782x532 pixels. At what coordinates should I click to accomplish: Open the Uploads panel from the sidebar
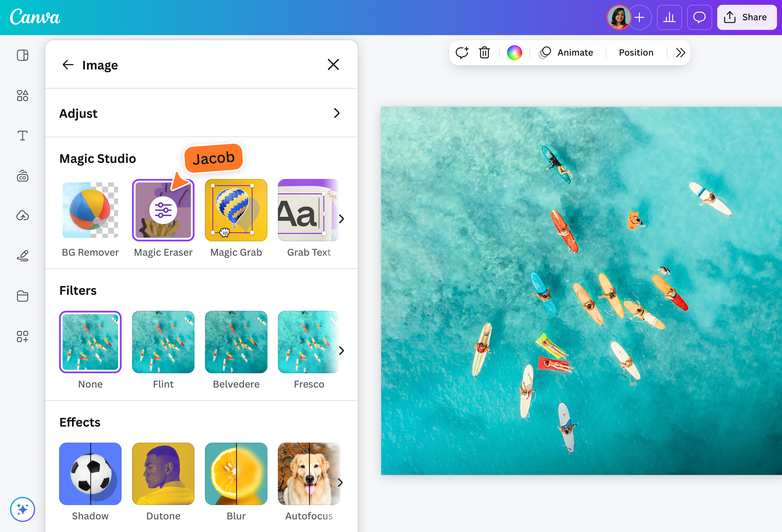click(x=23, y=216)
